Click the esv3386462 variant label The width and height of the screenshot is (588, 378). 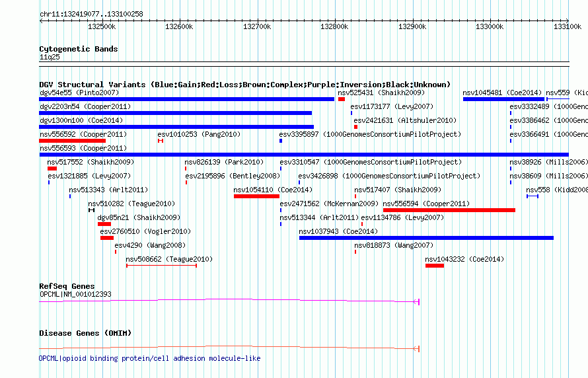click(548, 120)
